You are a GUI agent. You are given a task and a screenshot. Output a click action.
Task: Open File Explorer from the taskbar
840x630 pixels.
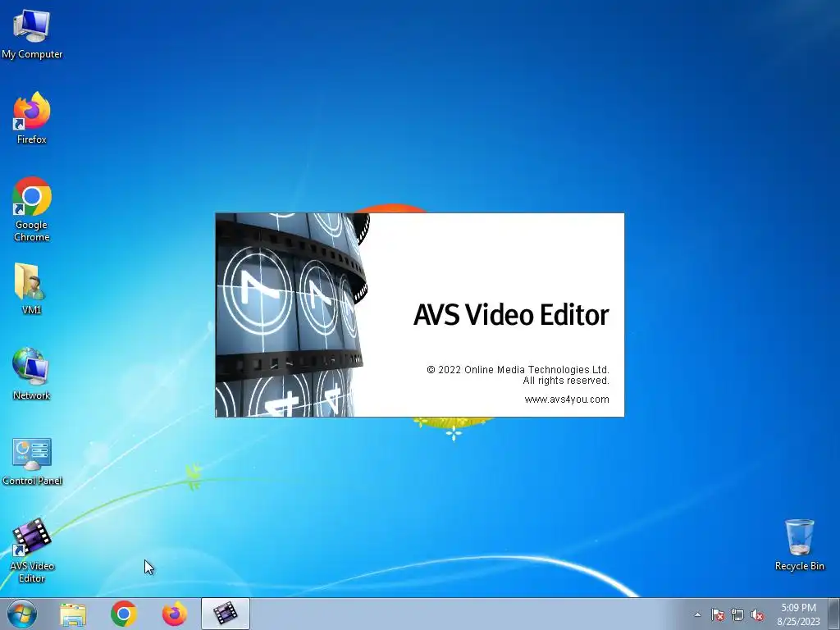73,614
